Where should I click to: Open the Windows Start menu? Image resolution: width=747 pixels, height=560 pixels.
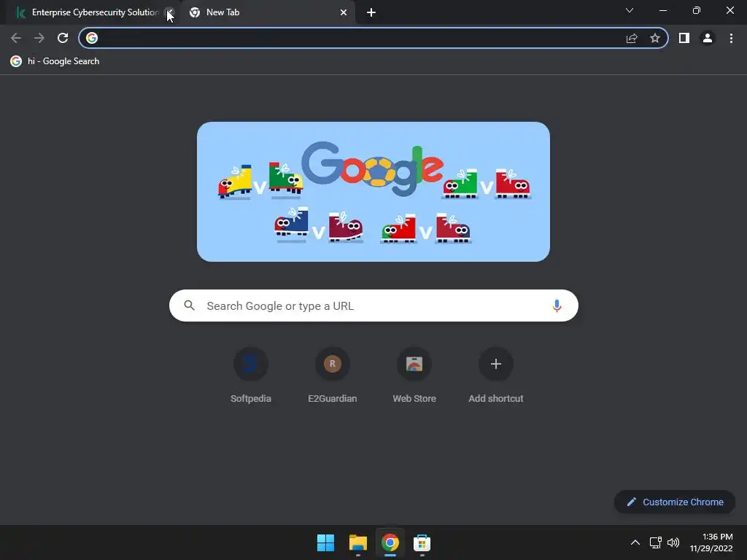click(326, 542)
